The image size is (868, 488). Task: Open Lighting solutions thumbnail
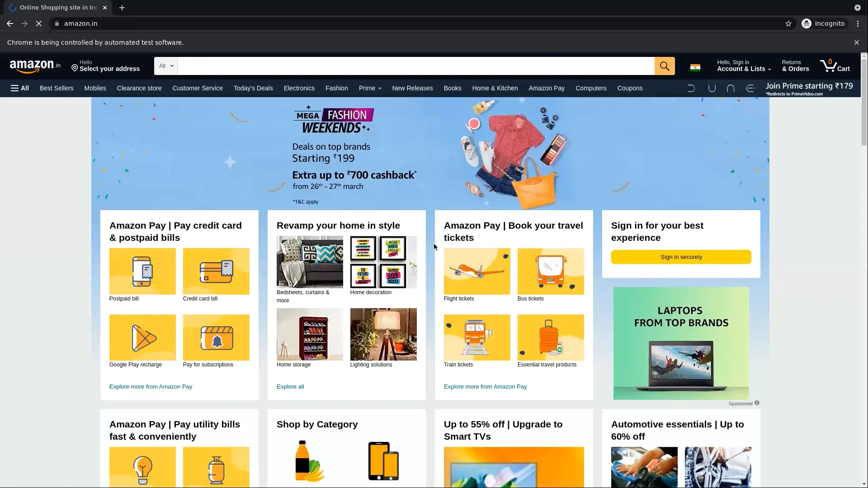[x=383, y=334]
